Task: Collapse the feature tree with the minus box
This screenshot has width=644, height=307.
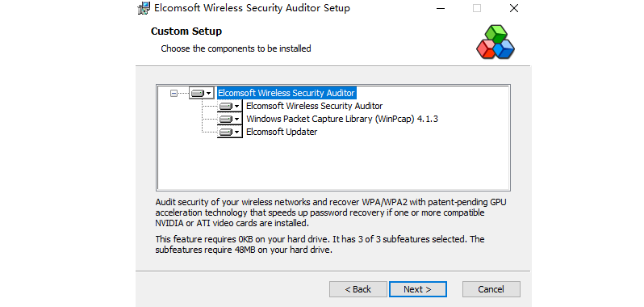Action: click(x=174, y=93)
